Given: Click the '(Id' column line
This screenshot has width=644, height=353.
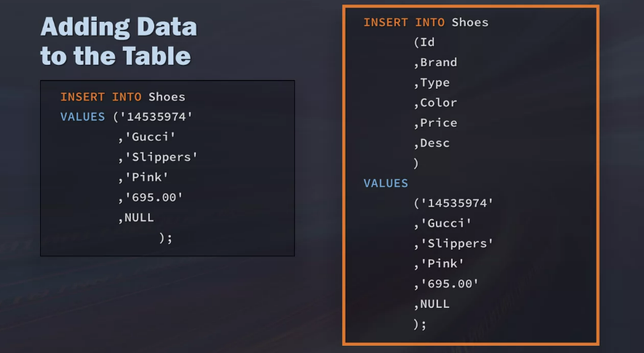Looking at the screenshot, I should coord(424,42).
